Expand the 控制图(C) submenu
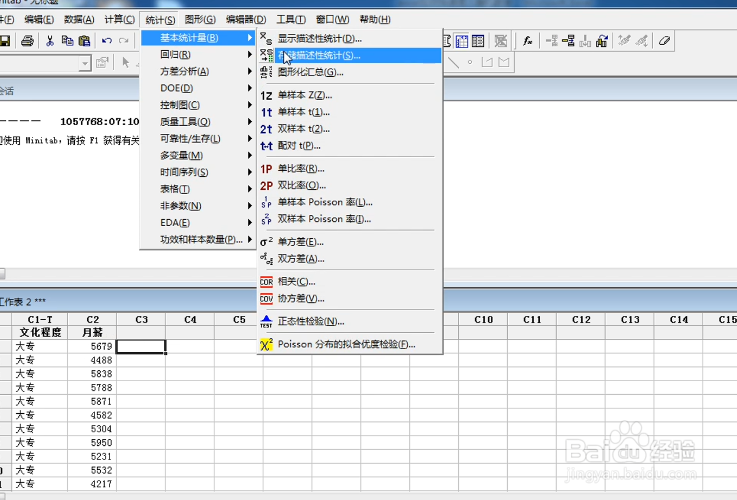This screenshot has width=737, height=500. [198, 105]
